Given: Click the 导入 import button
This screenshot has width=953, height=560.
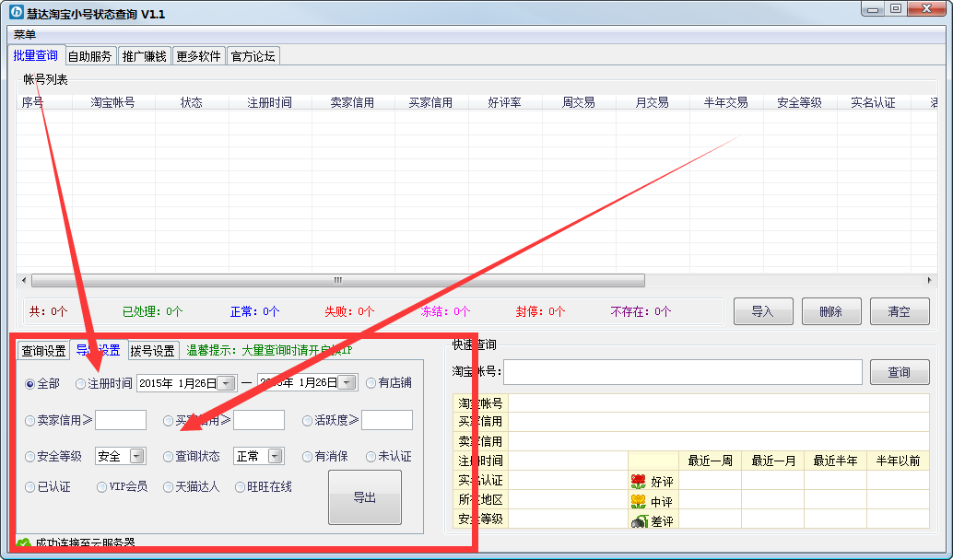Looking at the screenshot, I should 762,311.
